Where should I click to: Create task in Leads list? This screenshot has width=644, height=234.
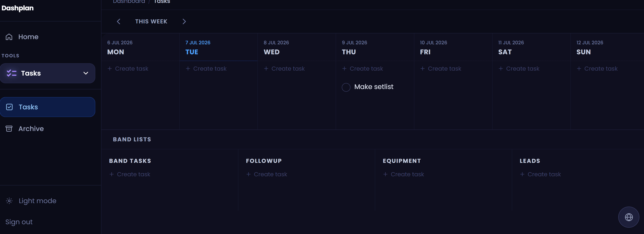coord(540,174)
